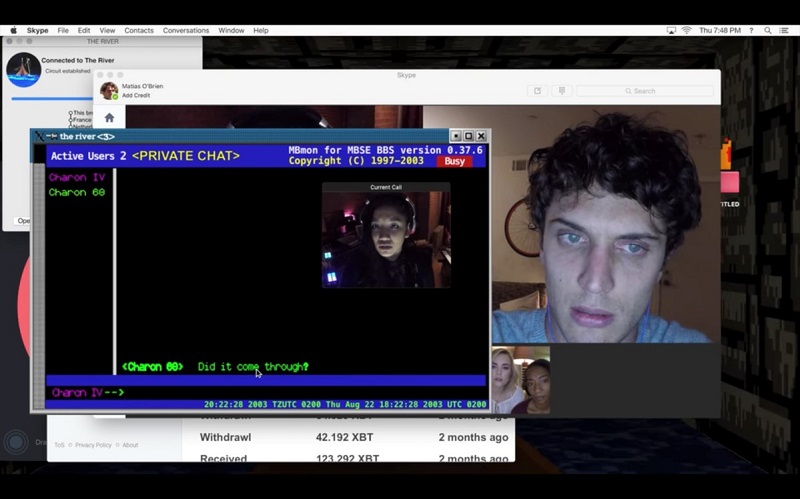800x499 pixels.
Task: Click the dot button in the river terminal title bar
Action: (456, 136)
